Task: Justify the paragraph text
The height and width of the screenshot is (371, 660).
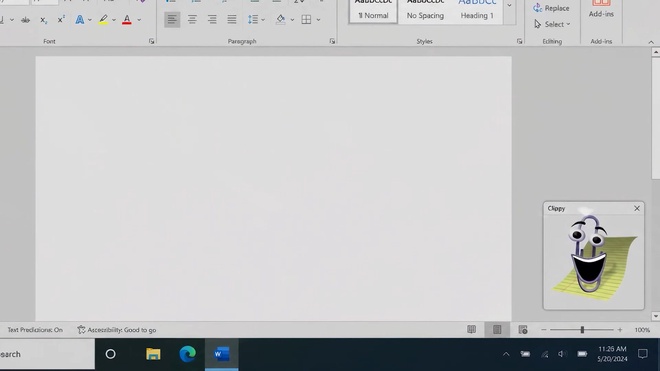Action: [232, 19]
